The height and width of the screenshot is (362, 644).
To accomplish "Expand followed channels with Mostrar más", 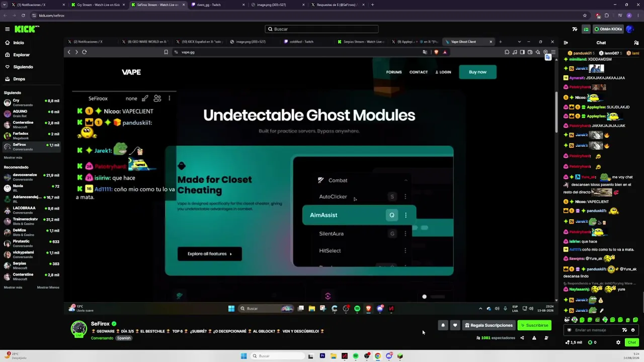I will click(13, 158).
